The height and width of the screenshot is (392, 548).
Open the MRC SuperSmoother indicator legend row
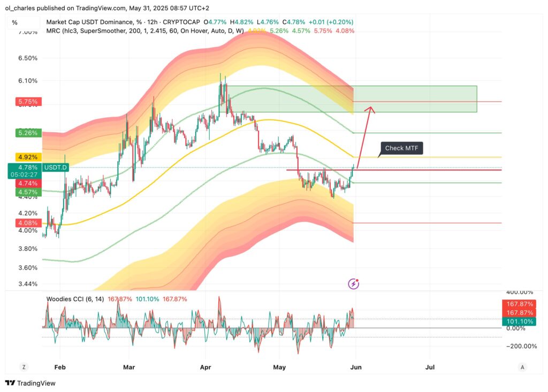(134, 31)
